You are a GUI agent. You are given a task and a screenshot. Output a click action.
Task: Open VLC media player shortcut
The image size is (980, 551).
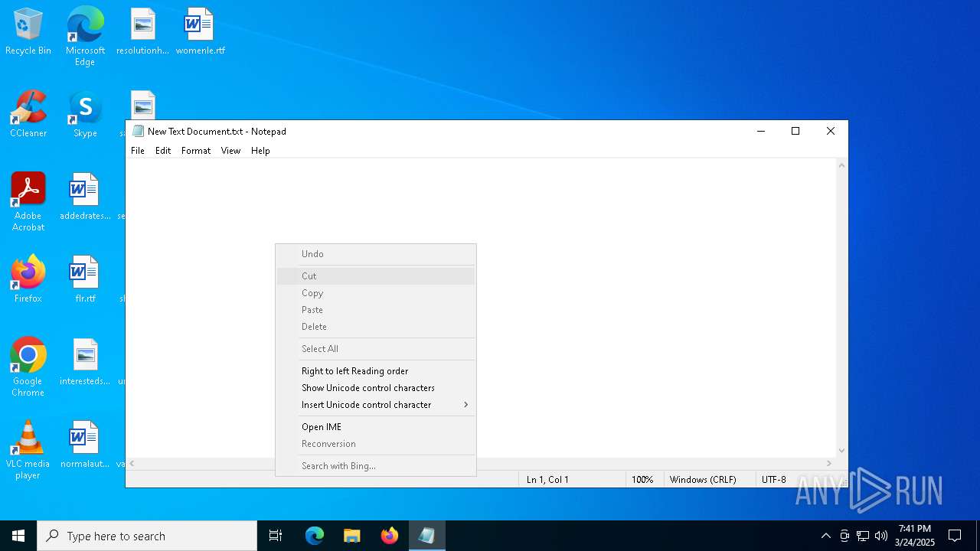(28, 450)
